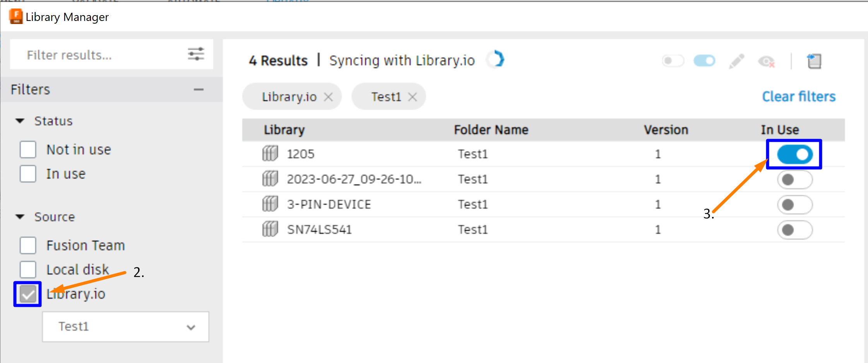Disable the In Use toggle for 1205

(794, 154)
